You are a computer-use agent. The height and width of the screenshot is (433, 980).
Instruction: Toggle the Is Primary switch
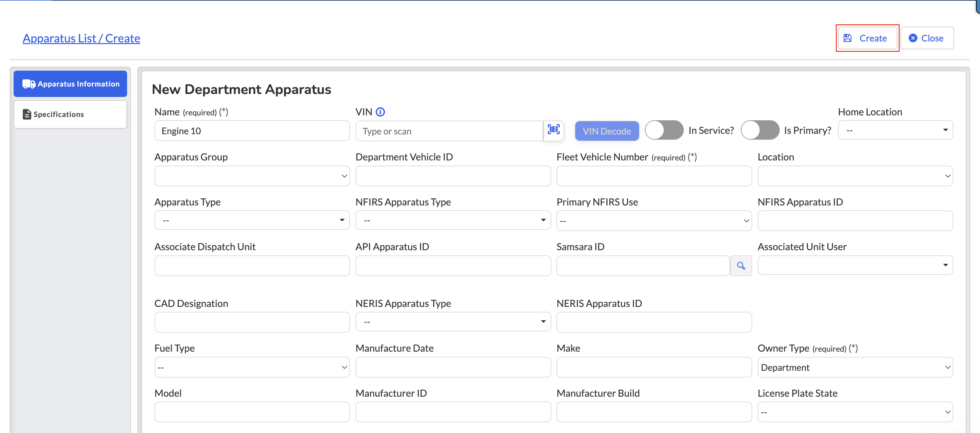pos(760,130)
